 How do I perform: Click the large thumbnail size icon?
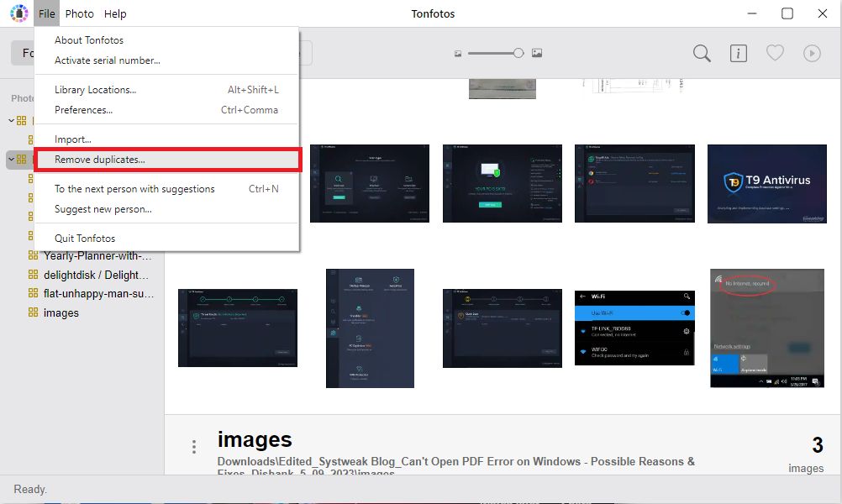(x=537, y=53)
